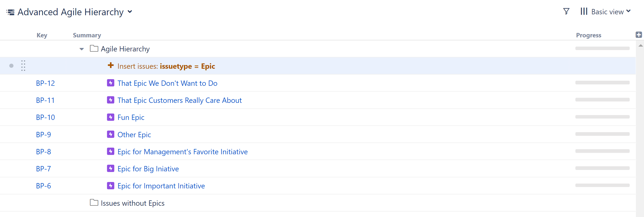Click the drag handle on the highlighted row
The width and height of the screenshot is (644, 217).
coord(23,66)
